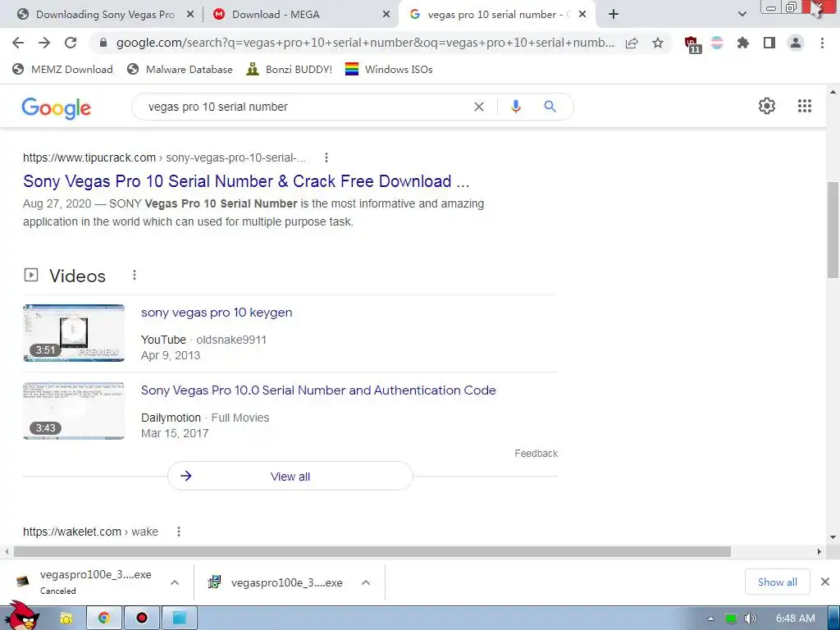Image resolution: width=840 pixels, height=630 pixels.
Task: Click the address bar URL
Action: pyautogui.click(x=364, y=43)
